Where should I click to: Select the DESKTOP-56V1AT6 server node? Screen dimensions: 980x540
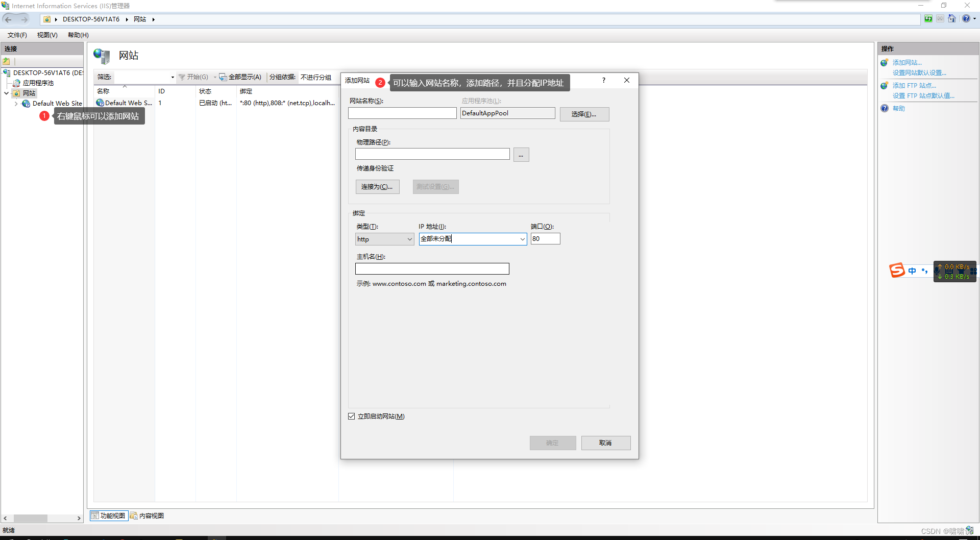(48, 73)
